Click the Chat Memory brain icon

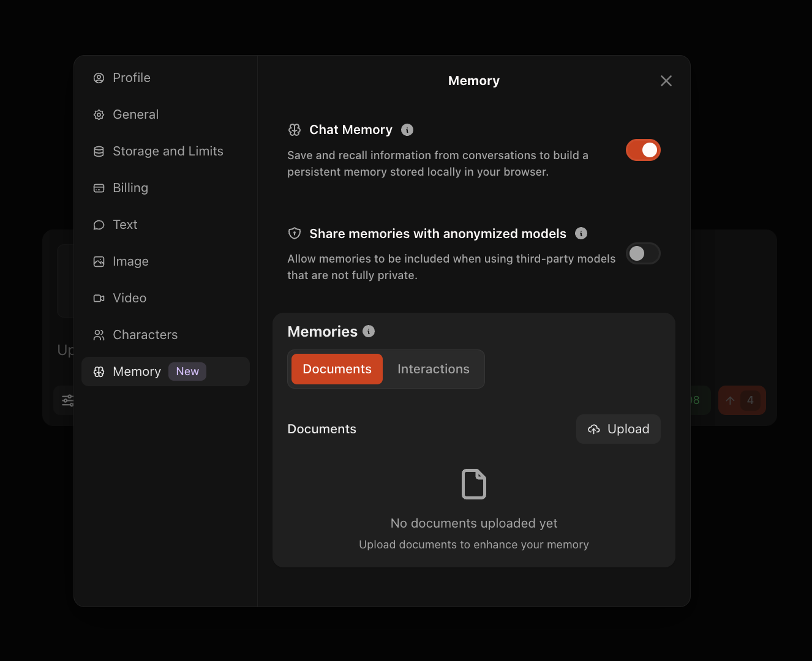(x=295, y=130)
